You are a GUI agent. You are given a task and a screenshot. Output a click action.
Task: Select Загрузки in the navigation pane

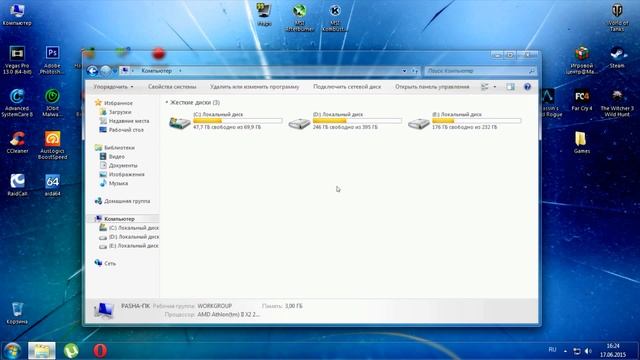120,112
